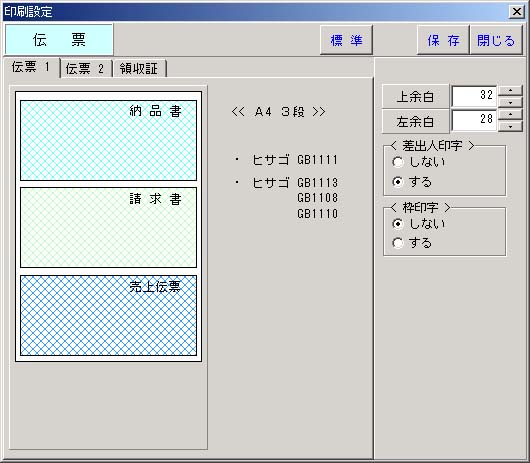The height and width of the screenshot is (463, 530).
Task: Click the blue 売上伝票 preview section
Action: 108,315
